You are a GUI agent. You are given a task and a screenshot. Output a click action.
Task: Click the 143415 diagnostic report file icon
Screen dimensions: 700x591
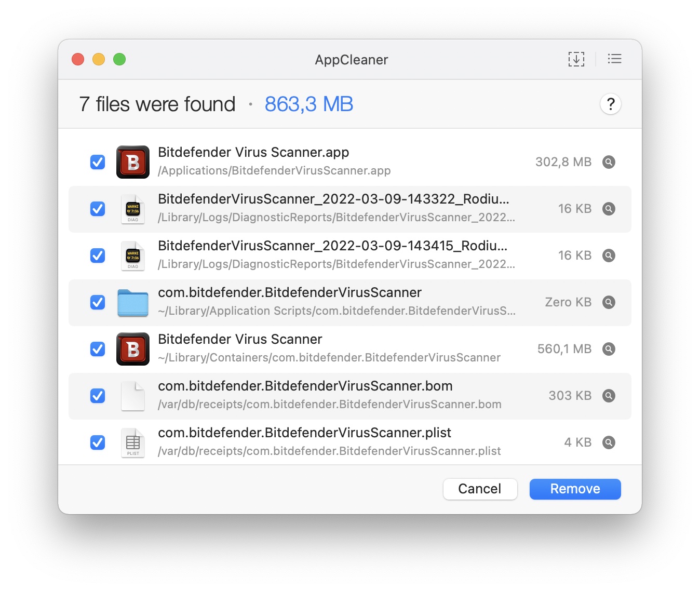click(x=133, y=256)
